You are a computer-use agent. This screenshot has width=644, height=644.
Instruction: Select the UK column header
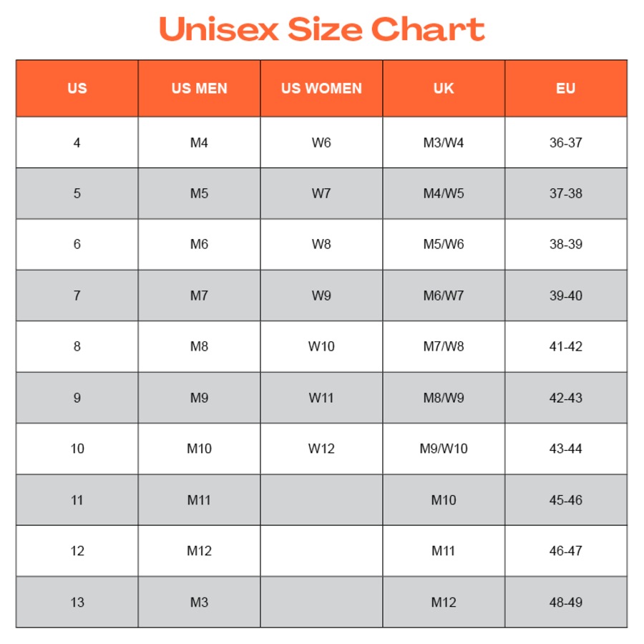pos(444,89)
